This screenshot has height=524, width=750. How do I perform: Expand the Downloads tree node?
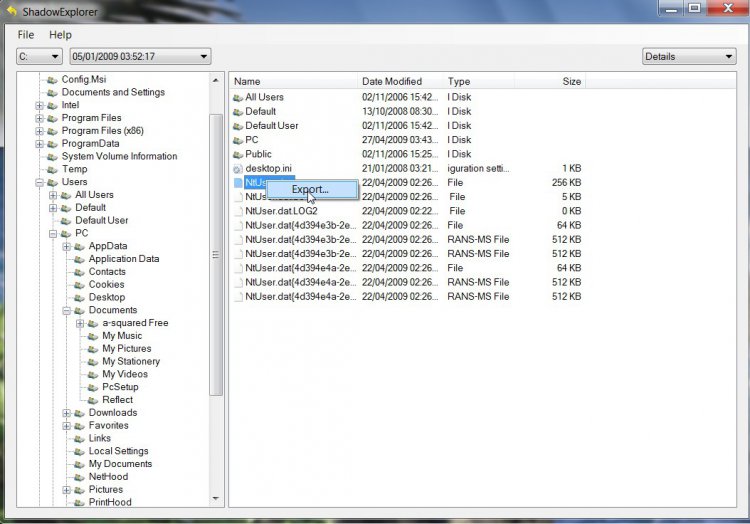[66, 413]
